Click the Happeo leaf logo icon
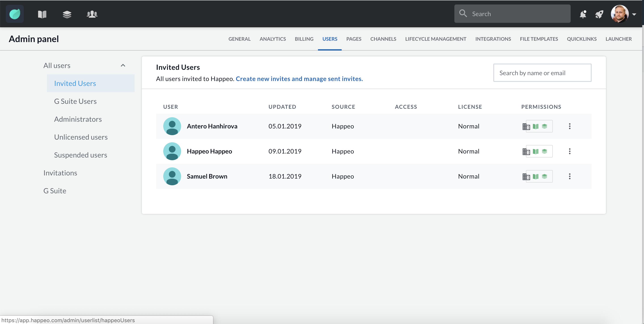The image size is (644, 324). (15, 14)
